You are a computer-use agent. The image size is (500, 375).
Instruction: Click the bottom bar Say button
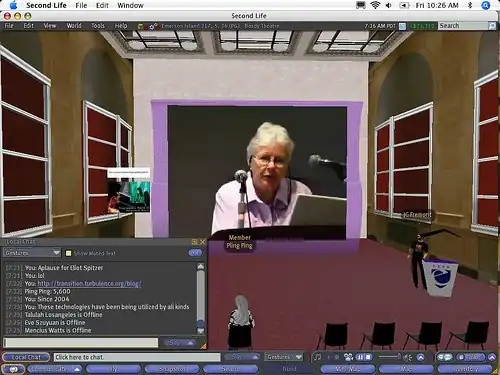tap(241, 357)
